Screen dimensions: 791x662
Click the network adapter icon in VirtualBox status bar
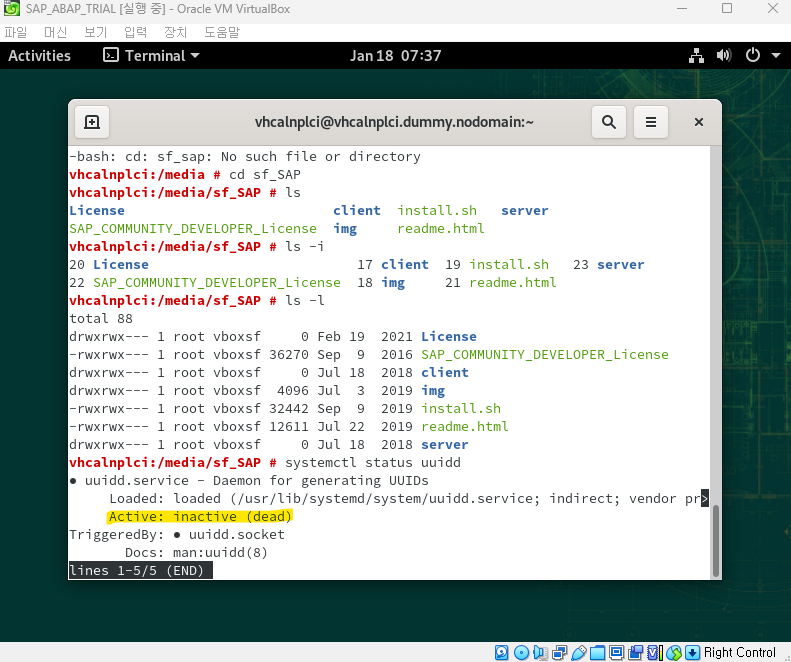(x=559, y=652)
